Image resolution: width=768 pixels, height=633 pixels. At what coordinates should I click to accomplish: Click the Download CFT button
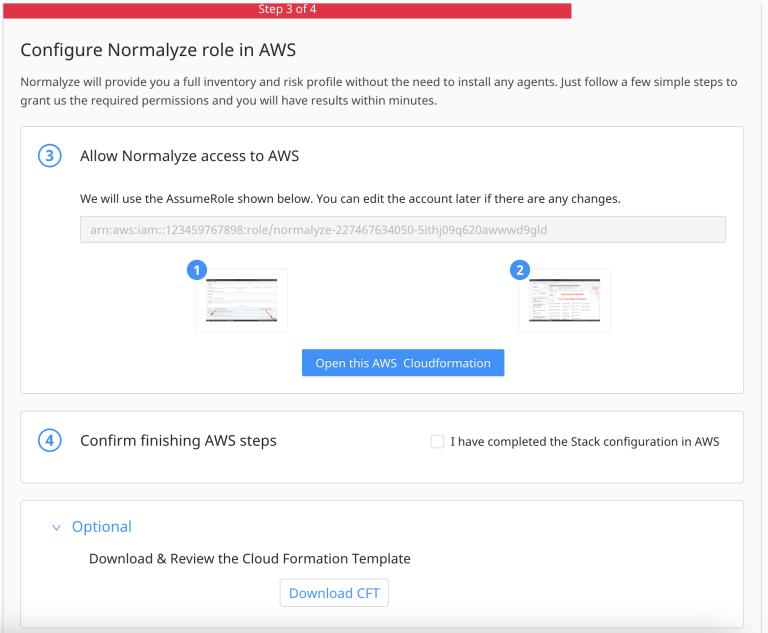334,593
